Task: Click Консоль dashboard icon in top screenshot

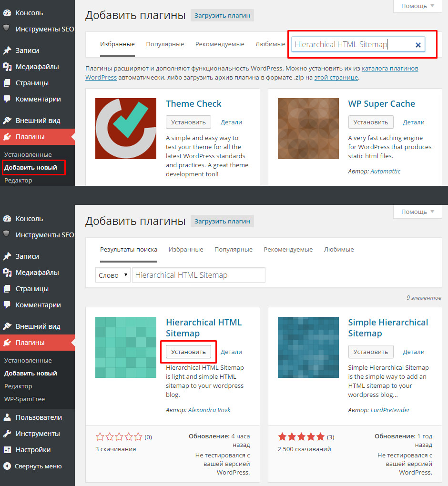Action: (x=7, y=13)
